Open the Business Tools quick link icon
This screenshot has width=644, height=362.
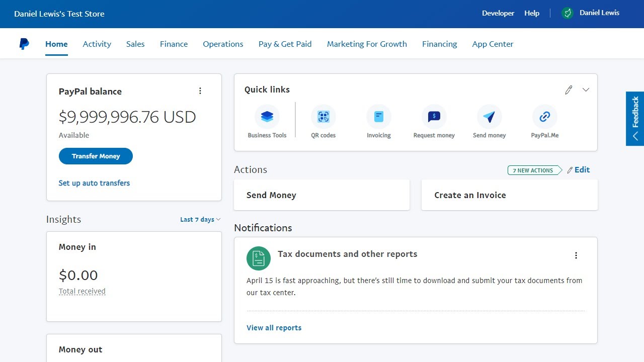coord(267,117)
